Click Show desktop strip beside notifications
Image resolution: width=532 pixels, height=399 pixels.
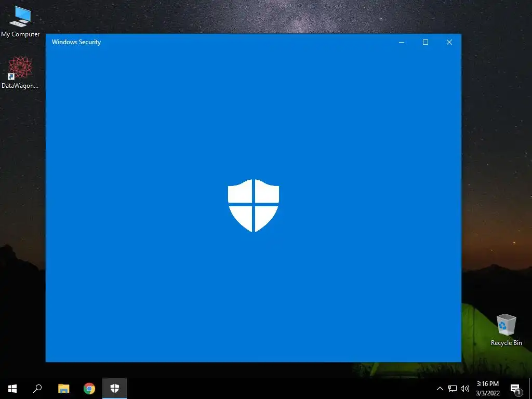pos(530,389)
